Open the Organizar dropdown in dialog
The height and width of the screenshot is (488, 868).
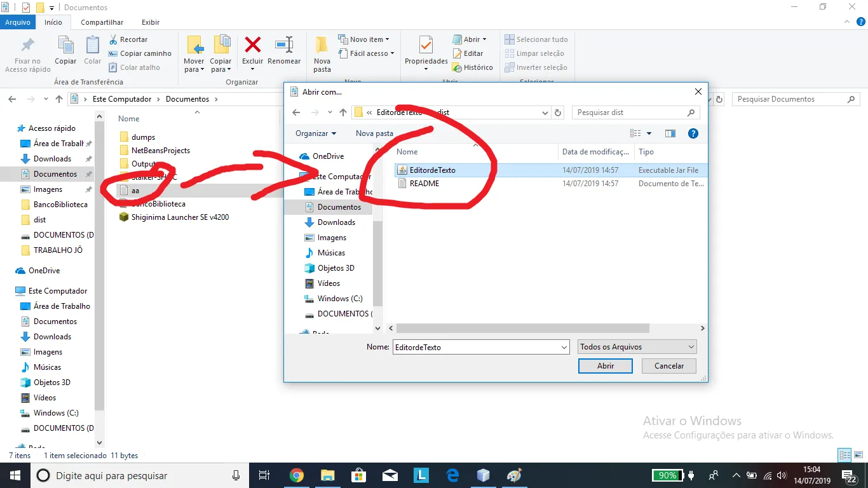click(x=316, y=133)
